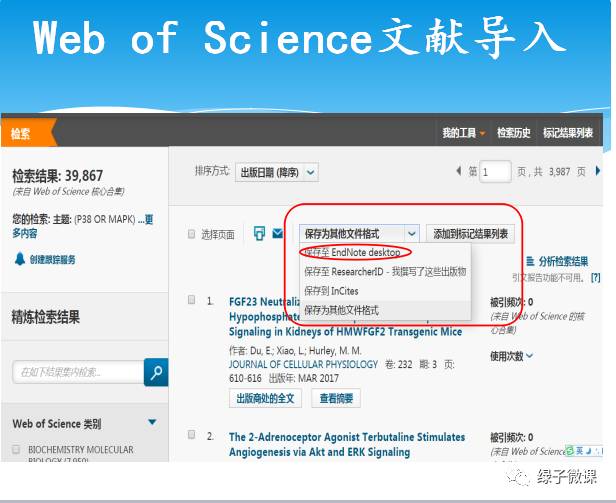Click the search within results field
Image resolution: width=616 pixels, height=503 pixels.
tap(79, 372)
